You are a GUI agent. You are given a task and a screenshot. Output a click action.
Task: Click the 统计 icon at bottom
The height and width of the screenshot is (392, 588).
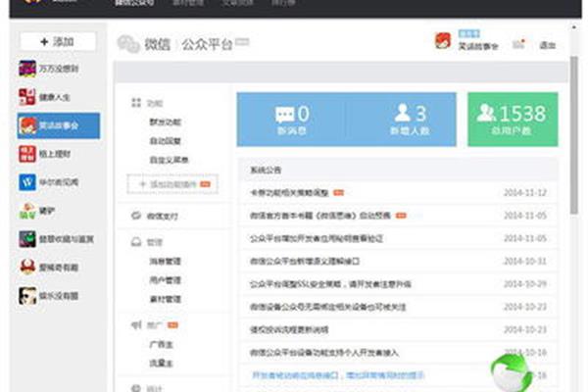136,388
